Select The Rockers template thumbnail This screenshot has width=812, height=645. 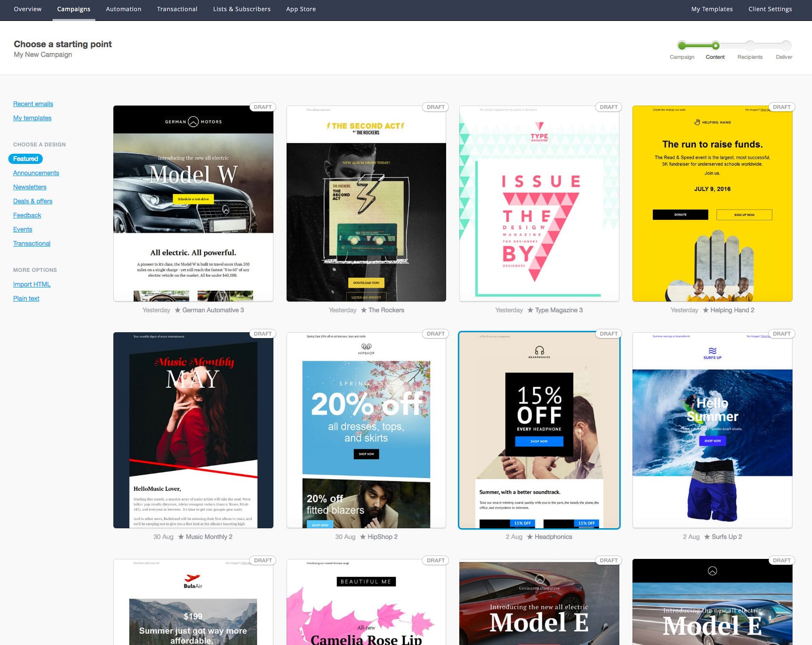pyautogui.click(x=366, y=203)
